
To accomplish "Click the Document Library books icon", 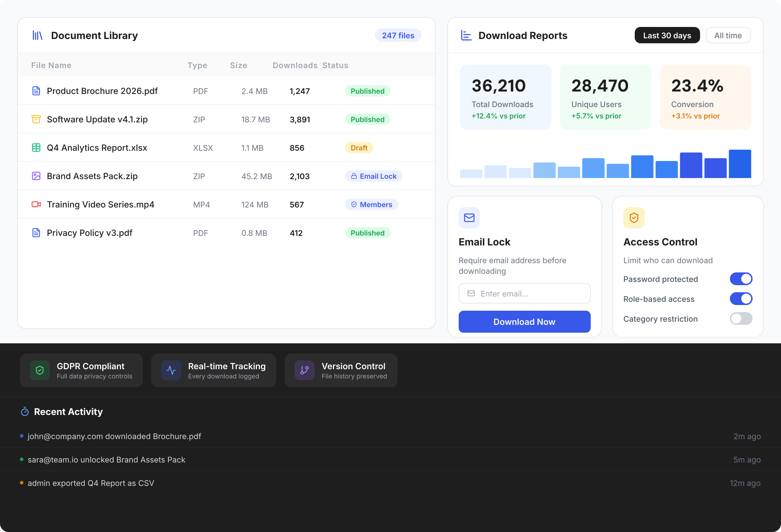I will [37, 35].
